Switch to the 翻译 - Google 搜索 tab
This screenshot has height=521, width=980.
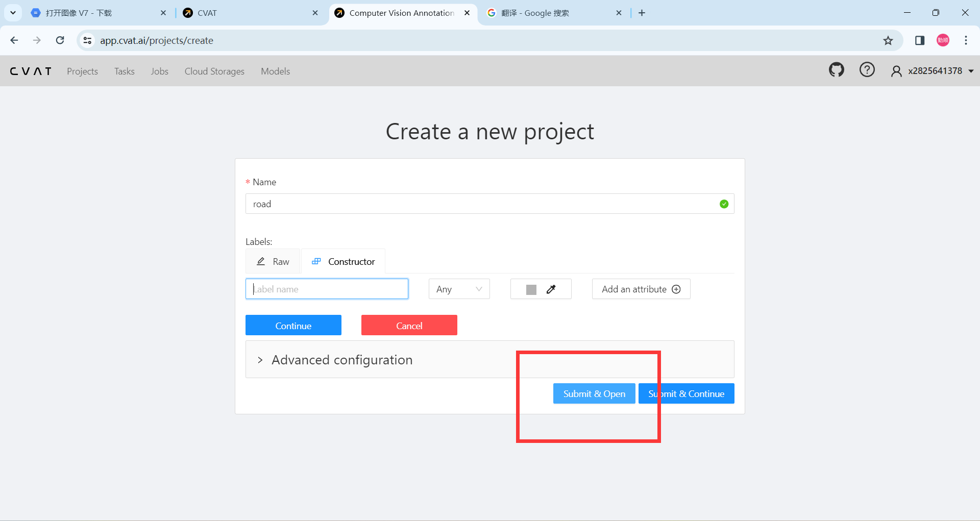click(554, 13)
